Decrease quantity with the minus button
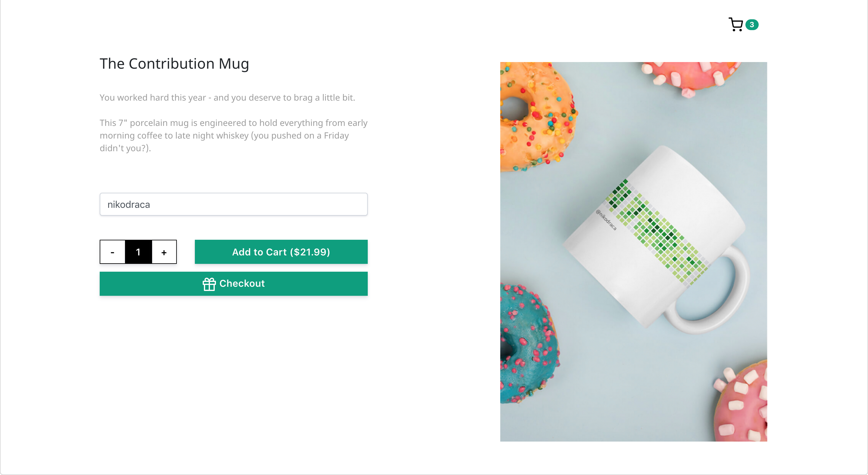 click(x=113, y=252)
